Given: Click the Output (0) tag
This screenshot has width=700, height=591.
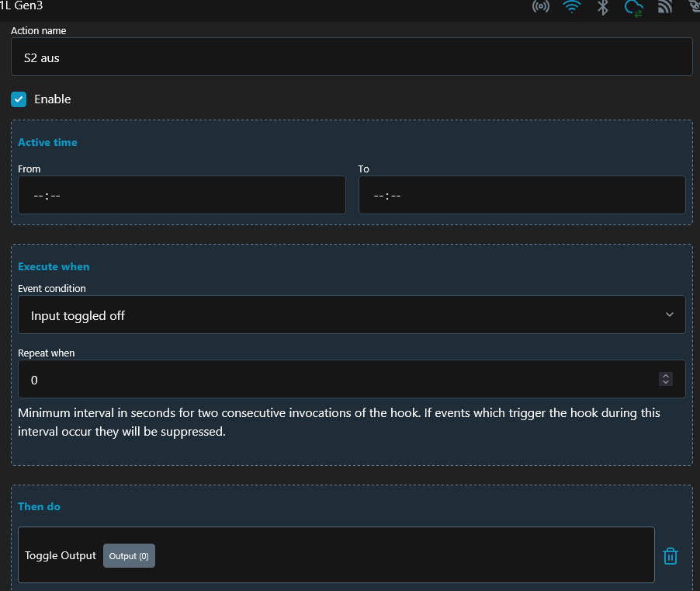Looking at the screenshot, I should (129, 556).
